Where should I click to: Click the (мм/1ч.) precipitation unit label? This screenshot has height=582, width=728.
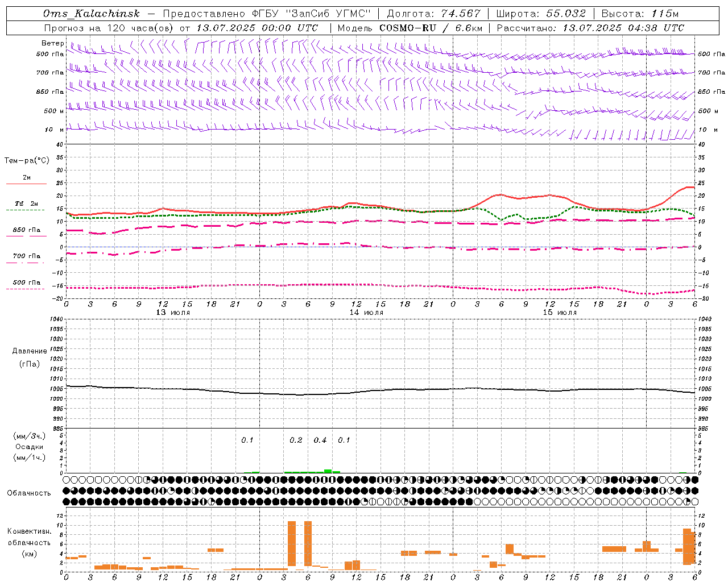(x=30, y=457)
